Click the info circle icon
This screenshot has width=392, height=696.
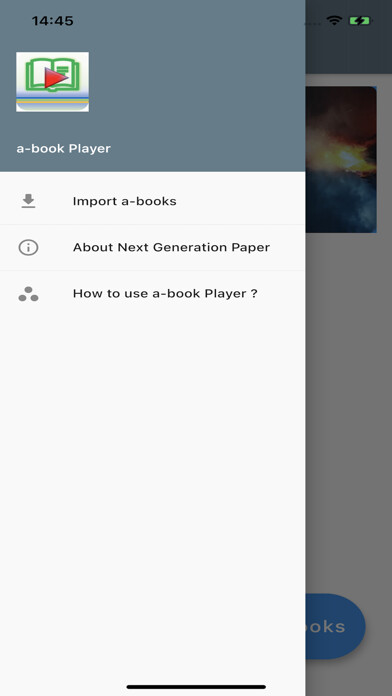[x=28, y=247]
